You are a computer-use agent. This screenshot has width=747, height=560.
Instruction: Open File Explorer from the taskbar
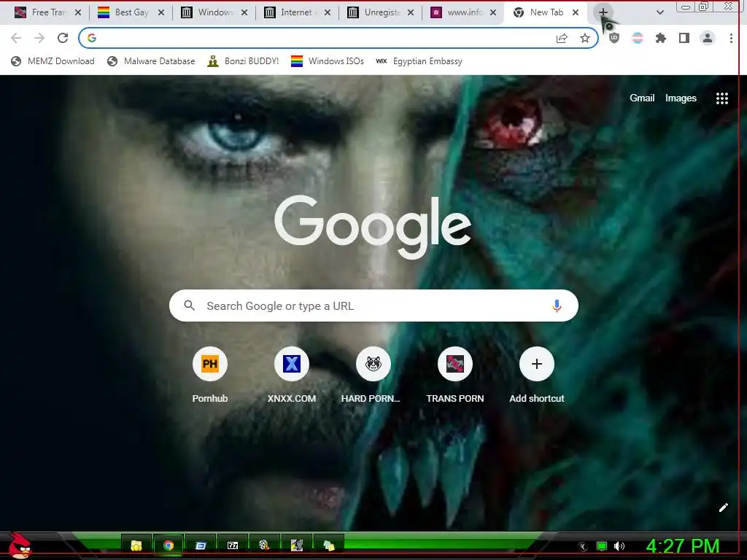[136, 545]
